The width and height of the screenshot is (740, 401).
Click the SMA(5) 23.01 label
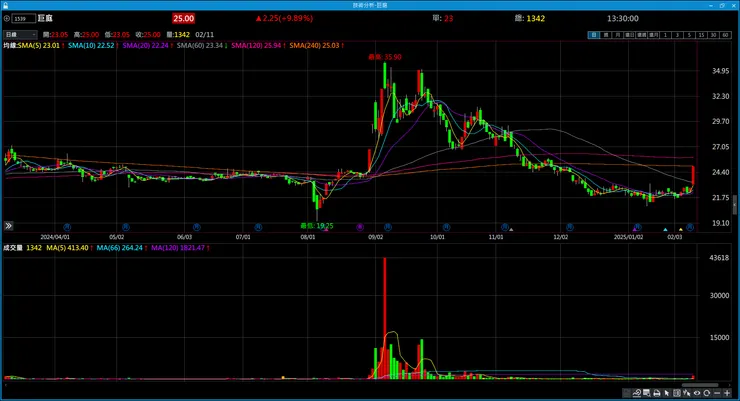39,45
